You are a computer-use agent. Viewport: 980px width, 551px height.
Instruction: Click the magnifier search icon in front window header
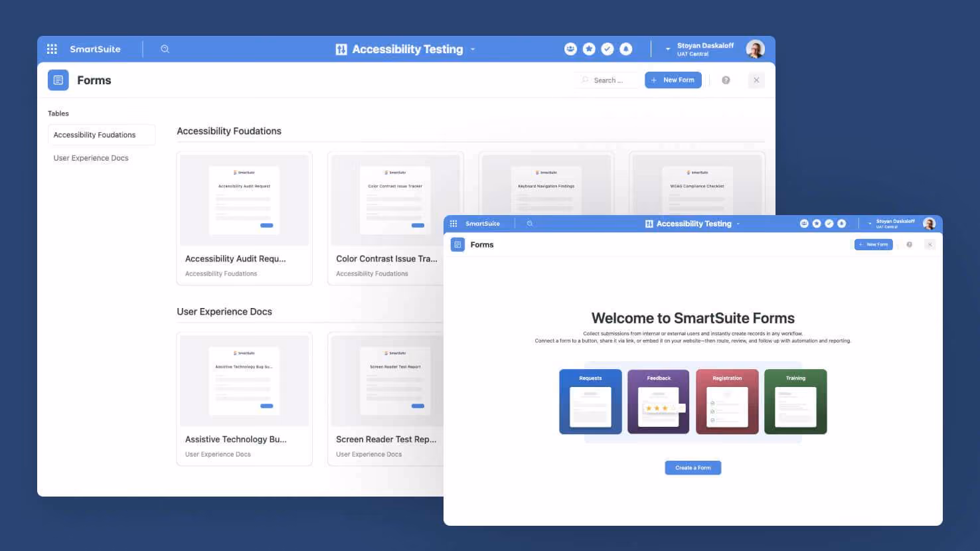point(530,224)
